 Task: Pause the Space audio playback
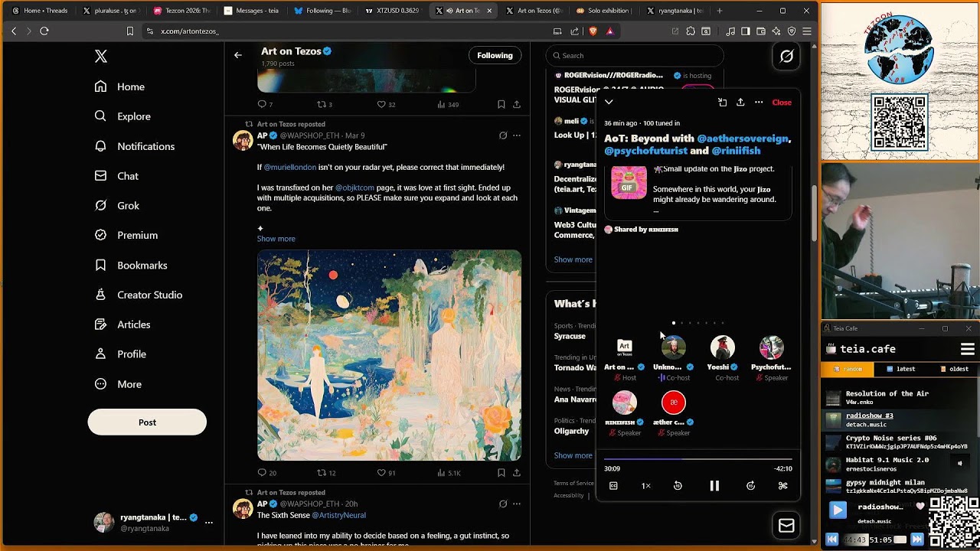714,486
